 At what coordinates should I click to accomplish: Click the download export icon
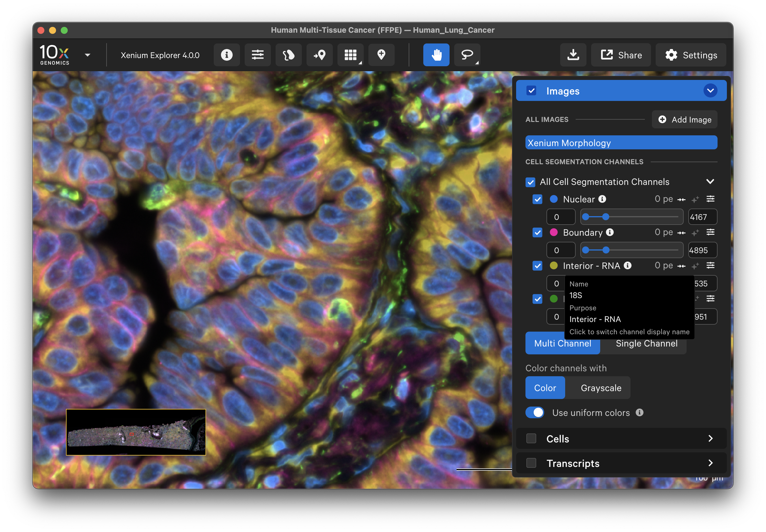click(573, 55)
